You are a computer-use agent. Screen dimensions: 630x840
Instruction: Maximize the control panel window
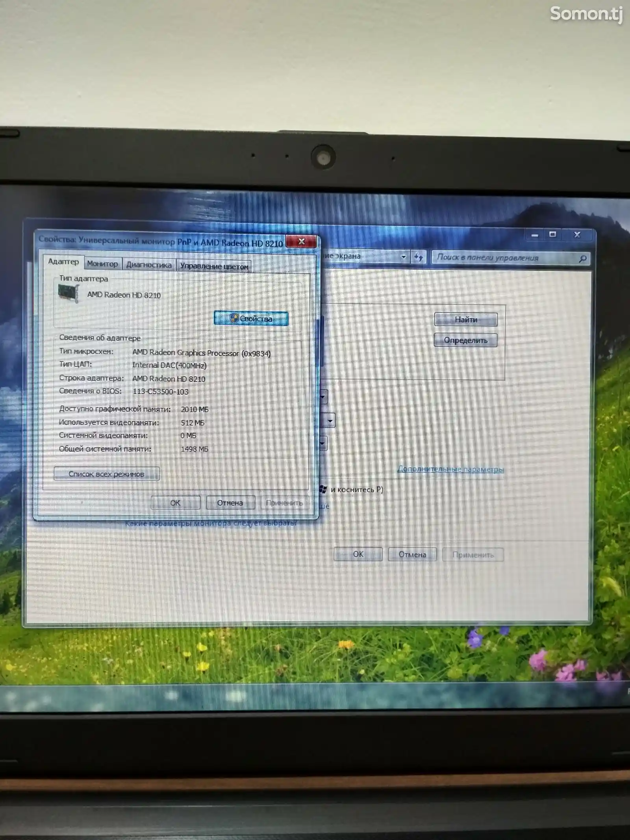(x=553, y=234)
